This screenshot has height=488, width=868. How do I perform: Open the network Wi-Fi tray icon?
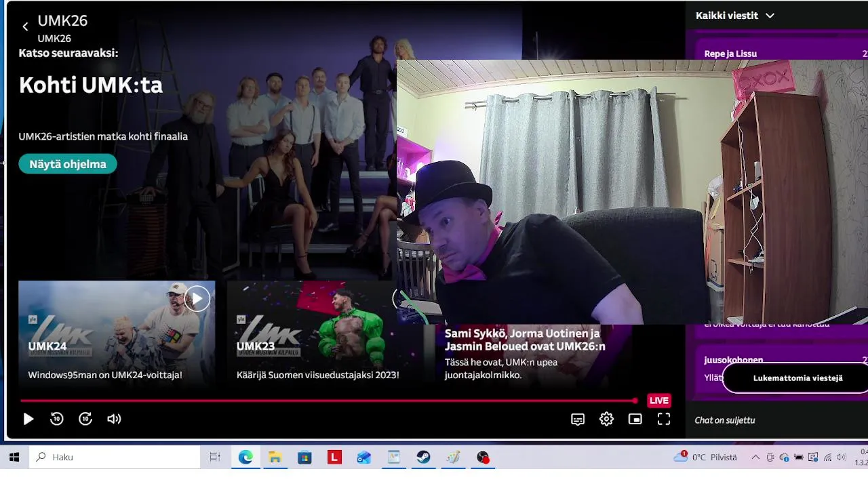pos(827,457)
